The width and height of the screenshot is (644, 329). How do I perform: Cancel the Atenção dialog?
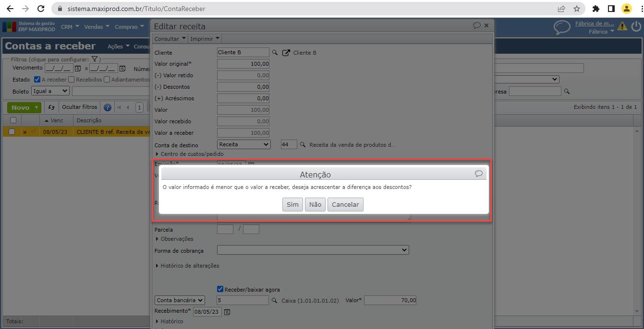(x=345, y=204)
